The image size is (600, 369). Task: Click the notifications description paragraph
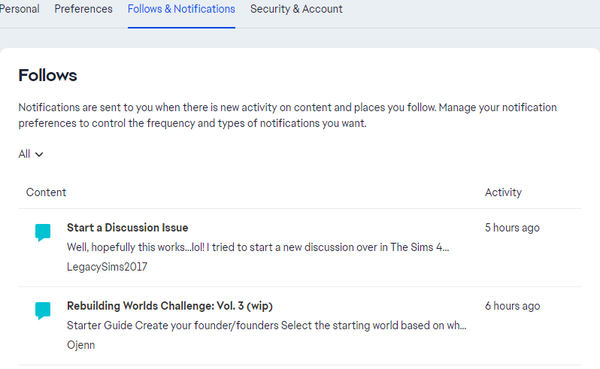287,115
